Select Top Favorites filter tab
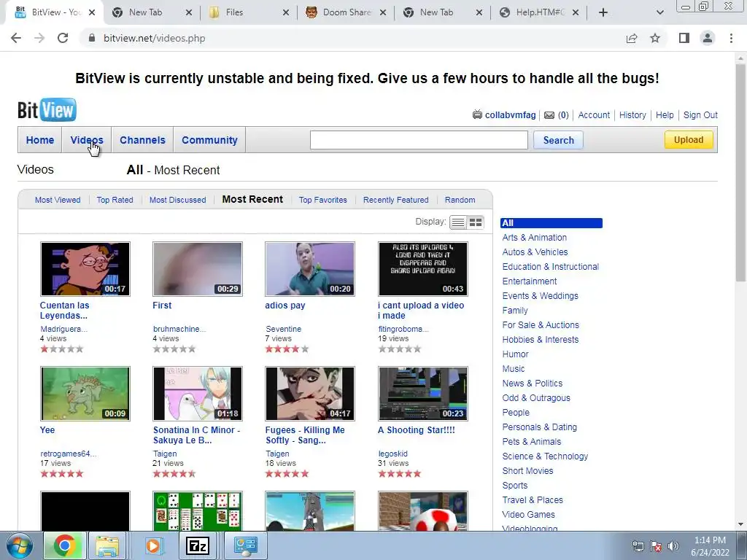The image size is (747, 560). tap(323, 200)
